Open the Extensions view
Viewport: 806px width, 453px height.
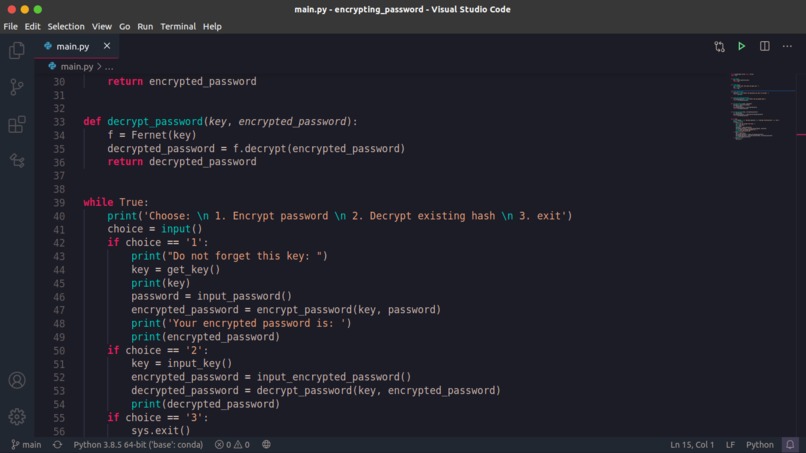(x=17, y=124)
